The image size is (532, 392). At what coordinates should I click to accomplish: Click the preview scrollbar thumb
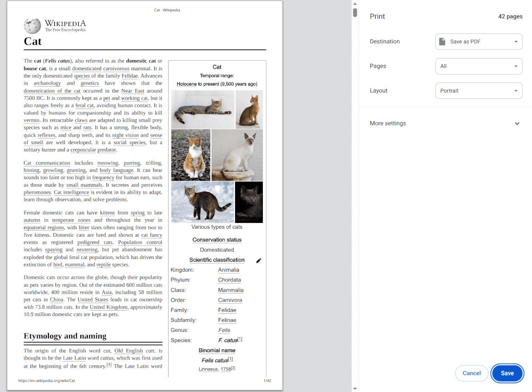[x=355, y=13]
